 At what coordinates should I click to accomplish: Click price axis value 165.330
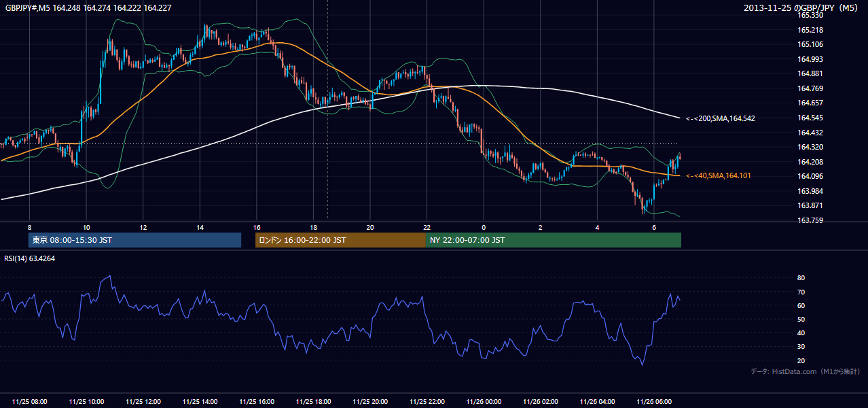(810, 15)
